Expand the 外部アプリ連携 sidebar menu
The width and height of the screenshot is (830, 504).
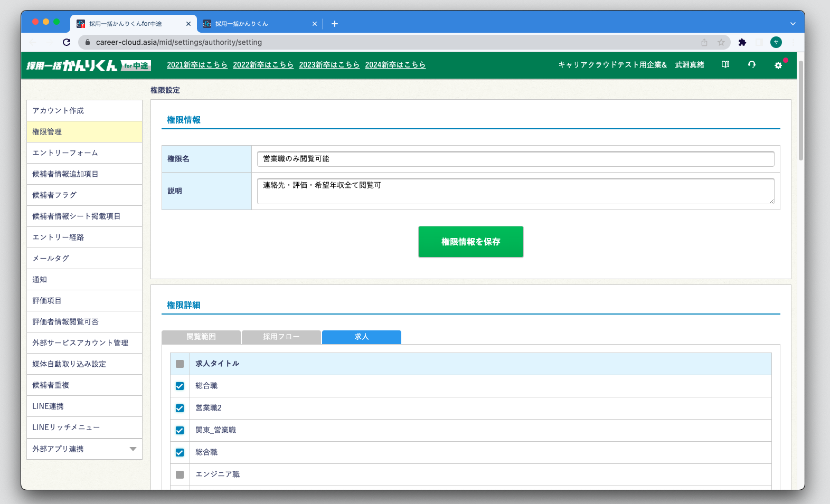[84, 449]
